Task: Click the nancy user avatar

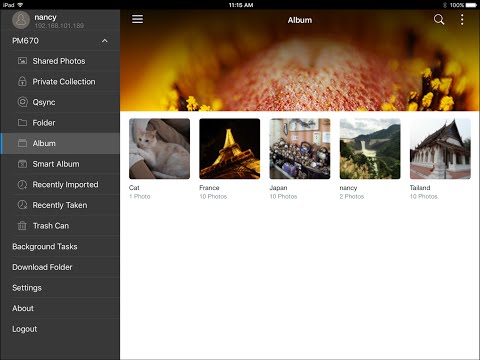Action: [21, 20]
